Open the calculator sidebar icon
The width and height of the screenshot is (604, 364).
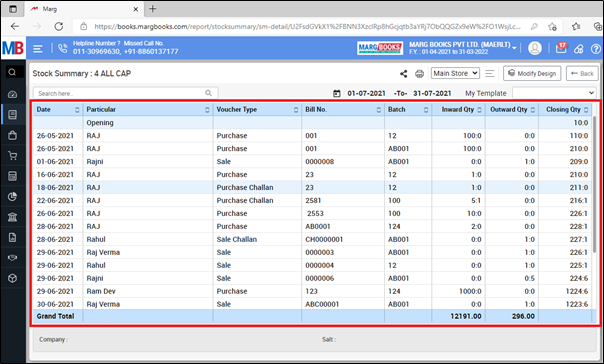click(12, 176)
